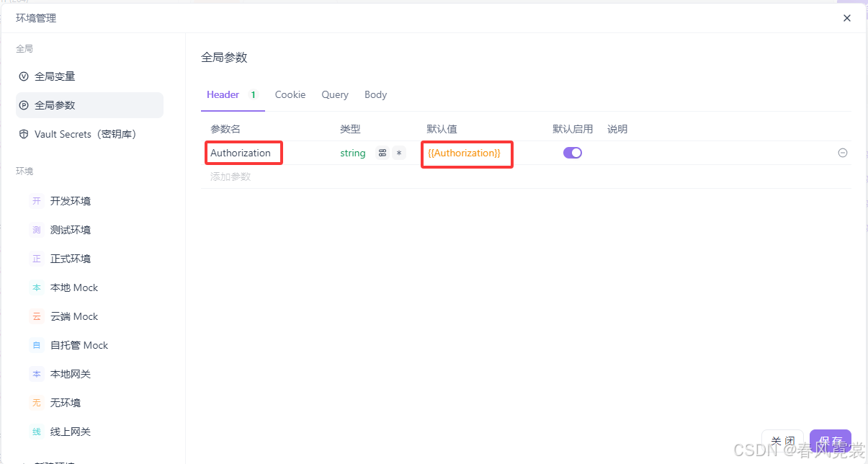Click the 参数名 column header

point(225,129)
